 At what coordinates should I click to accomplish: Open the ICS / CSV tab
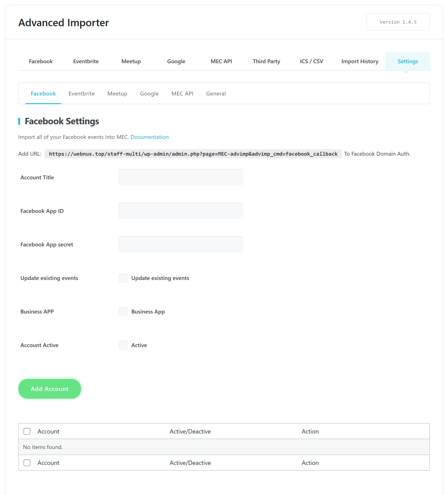click(311, 61)
